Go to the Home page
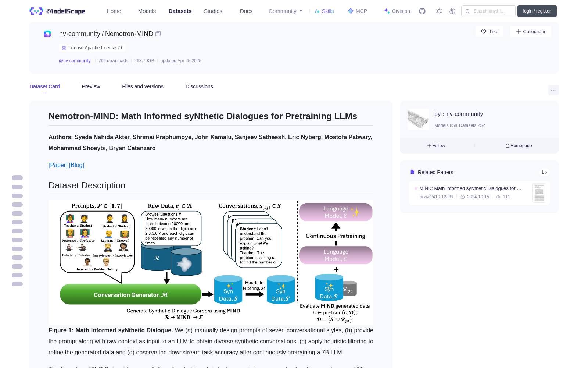588x368 pixels. pyautogui.click(x=114, y=11)
